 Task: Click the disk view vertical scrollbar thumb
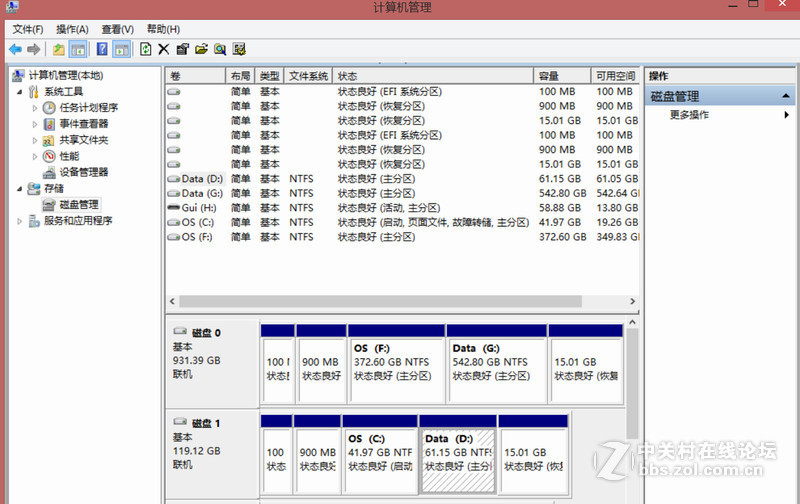(x=632, y=384)
